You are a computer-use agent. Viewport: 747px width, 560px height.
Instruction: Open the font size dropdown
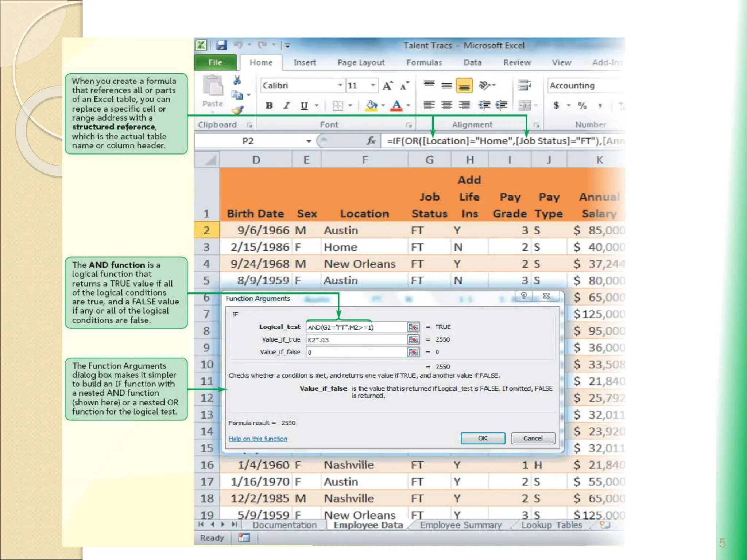tap(373, 85)
